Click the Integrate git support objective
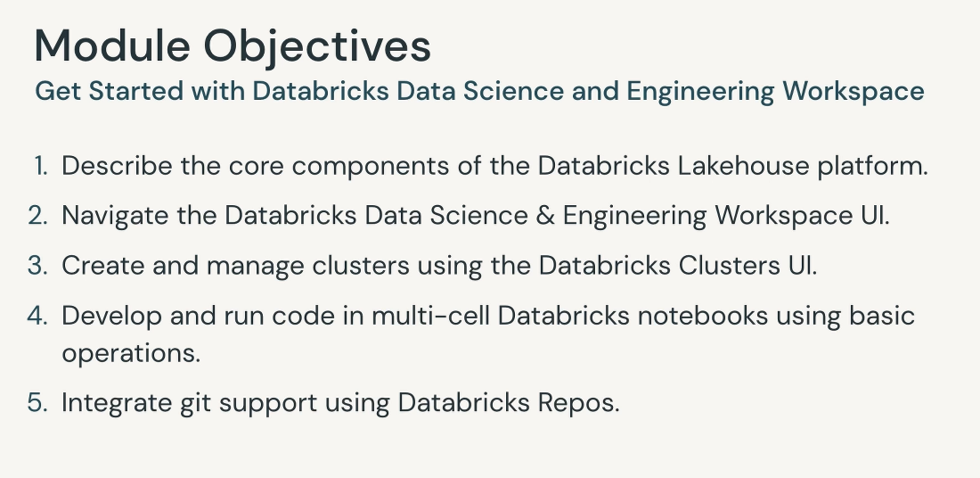 pyautogui.click(x=340, y=403)
